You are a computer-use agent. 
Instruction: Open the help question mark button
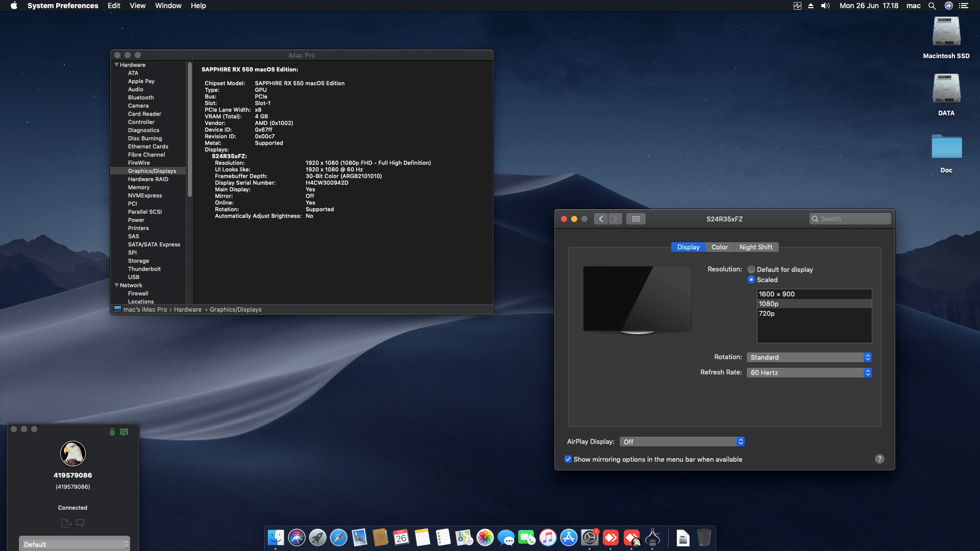[x=879, y=459]
